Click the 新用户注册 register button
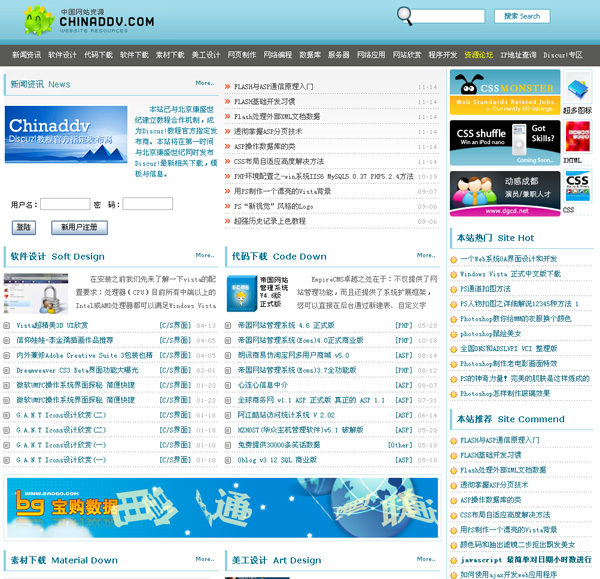600x579 pixels. tap(79, 227)
